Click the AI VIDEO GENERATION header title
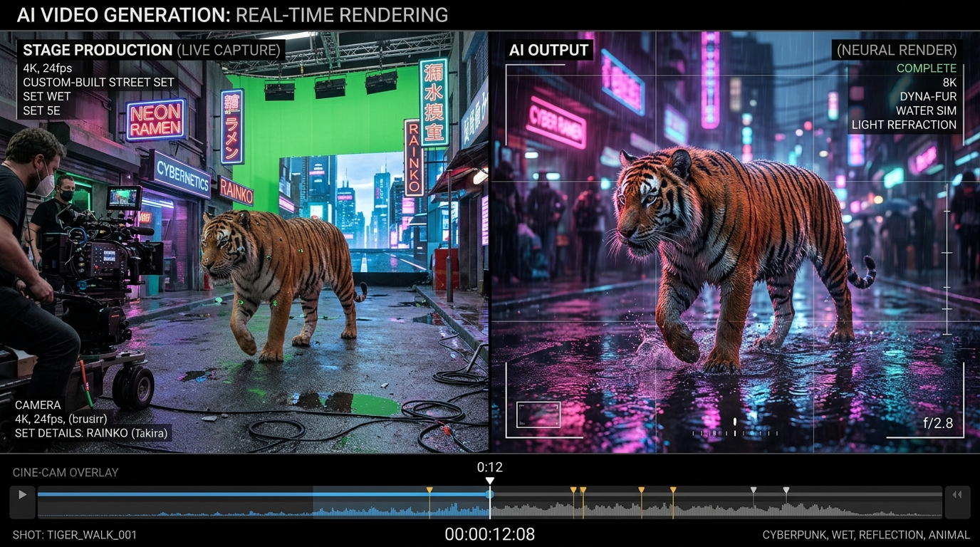This screenshot has height=547, width=980. click(232, 14)
